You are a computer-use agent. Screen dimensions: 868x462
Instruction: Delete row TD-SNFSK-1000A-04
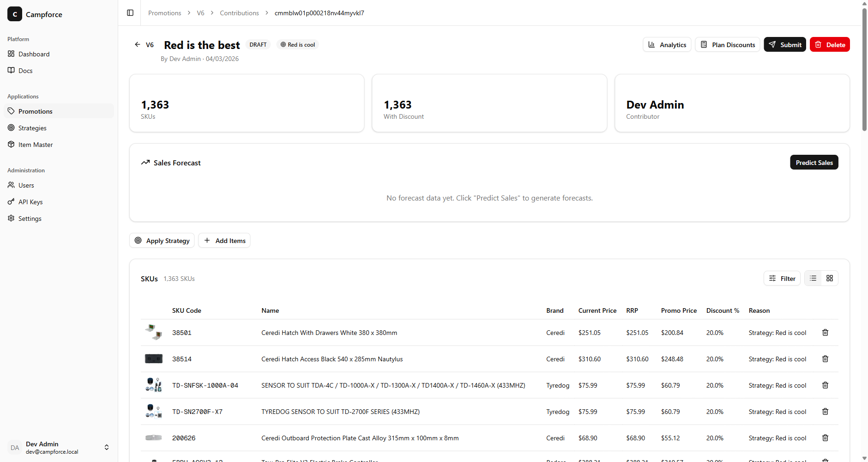[x=825, y=385]
